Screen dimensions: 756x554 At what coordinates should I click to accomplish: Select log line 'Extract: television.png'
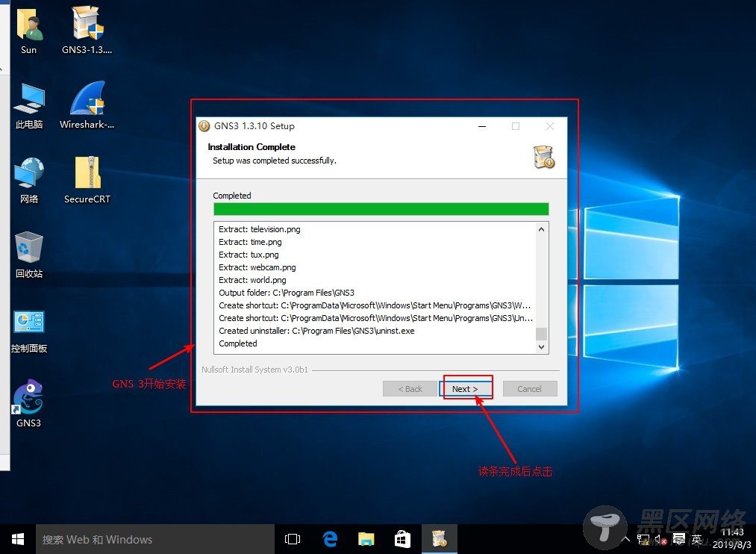(x=260, y=229)
